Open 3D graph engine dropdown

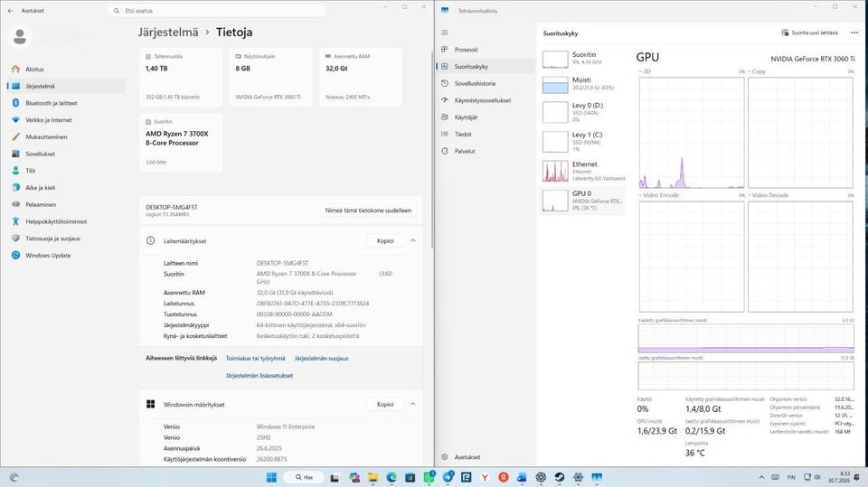point(645,71)
